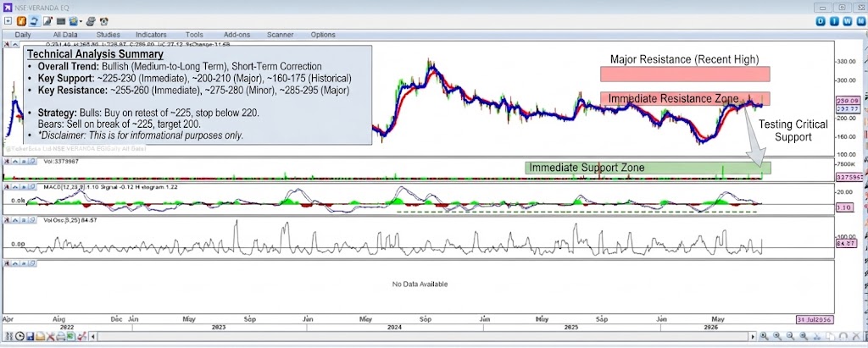Click the green document icon in bottom toolbar
868x348 pixels.
click(71, 336)
